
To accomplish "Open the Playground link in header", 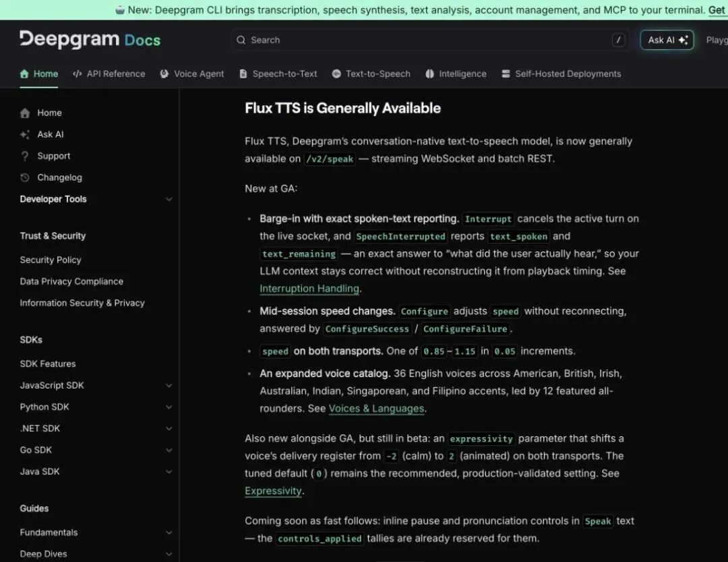I will pos(717,40).
